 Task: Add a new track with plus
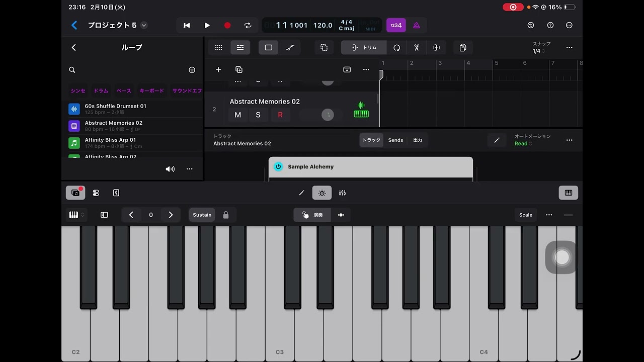tap(218, 70)
